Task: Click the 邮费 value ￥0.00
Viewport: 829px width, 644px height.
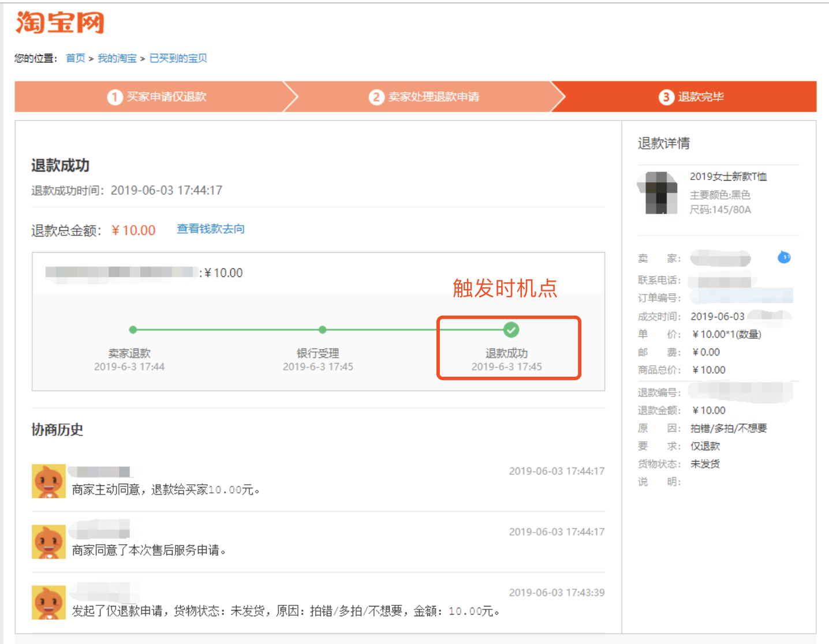Action: point(706,352)
